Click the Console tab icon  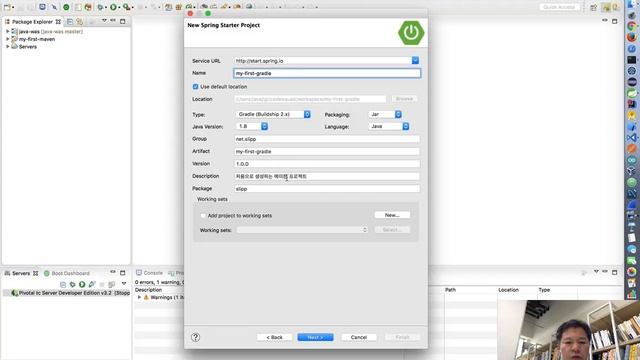(139, 273)
